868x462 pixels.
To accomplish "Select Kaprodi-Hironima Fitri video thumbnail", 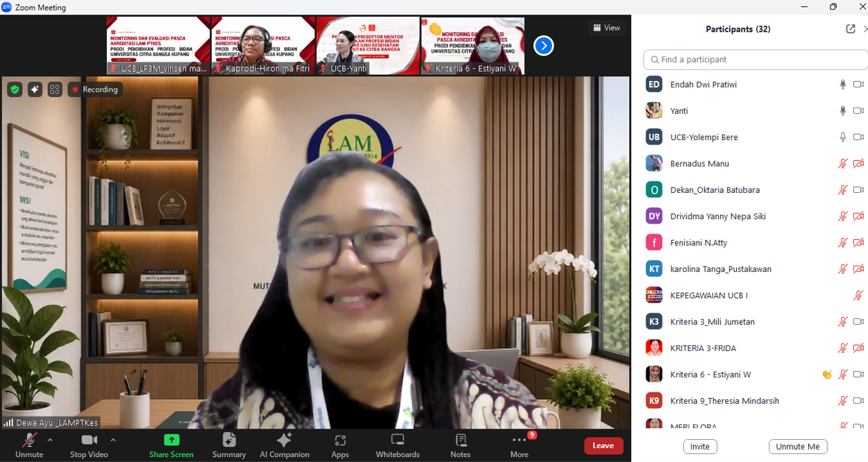I will click(263, 46).
